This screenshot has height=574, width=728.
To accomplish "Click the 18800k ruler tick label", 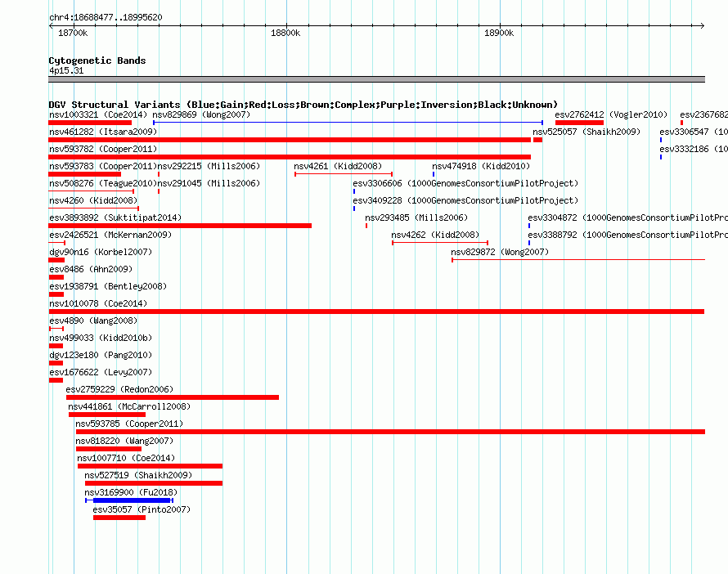I will (285, 33).
